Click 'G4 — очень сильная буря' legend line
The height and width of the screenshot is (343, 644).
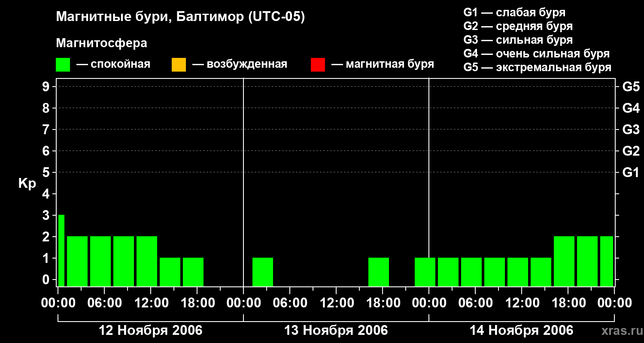pyautogui.click(x=537, y=54)
